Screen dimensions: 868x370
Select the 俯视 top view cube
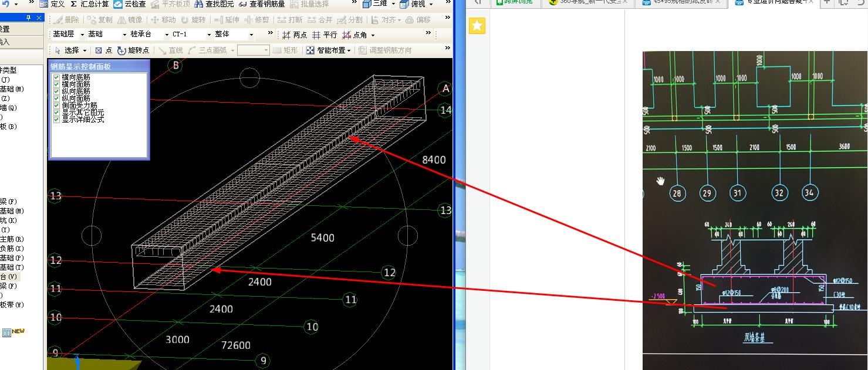[x=412, y=4]
